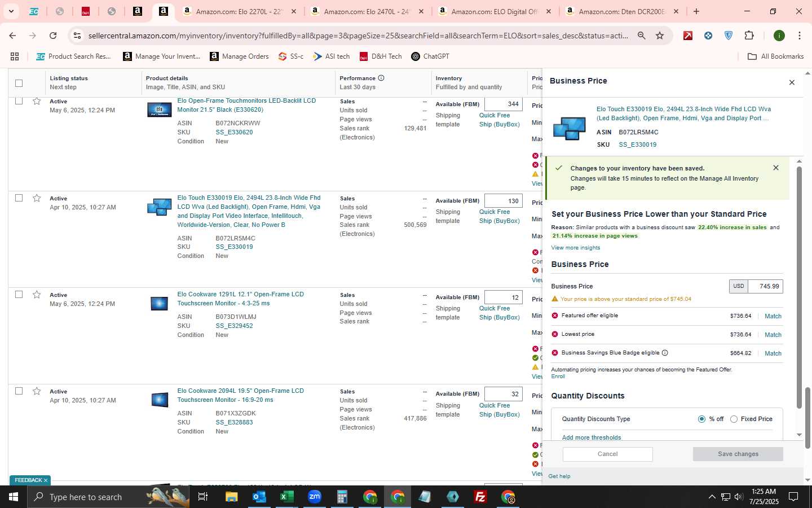Open D&H Tech bookmark
Screen dimensions: 812x508
(381, 56)
